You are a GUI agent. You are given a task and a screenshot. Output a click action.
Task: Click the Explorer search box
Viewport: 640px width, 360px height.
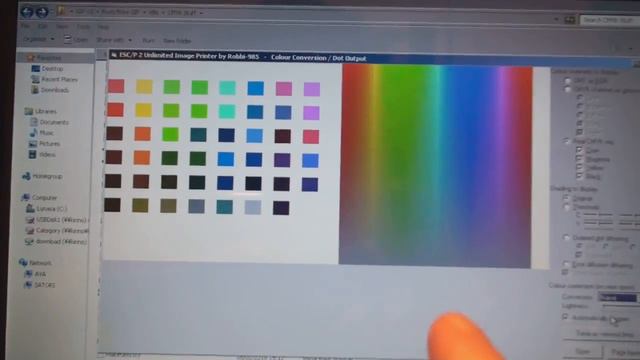click(610, 20)
